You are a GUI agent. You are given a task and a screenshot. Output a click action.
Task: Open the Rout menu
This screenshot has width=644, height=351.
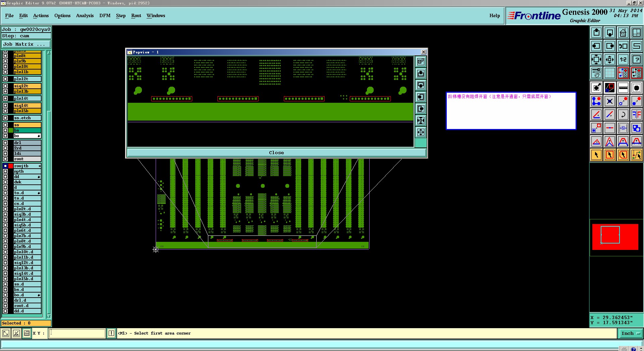click(136, 15)
